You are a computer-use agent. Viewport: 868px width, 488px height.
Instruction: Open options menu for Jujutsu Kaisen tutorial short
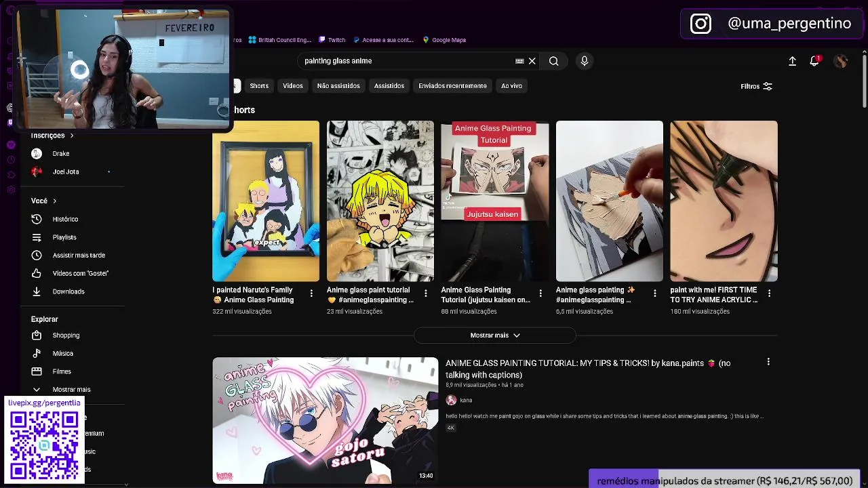540,293
